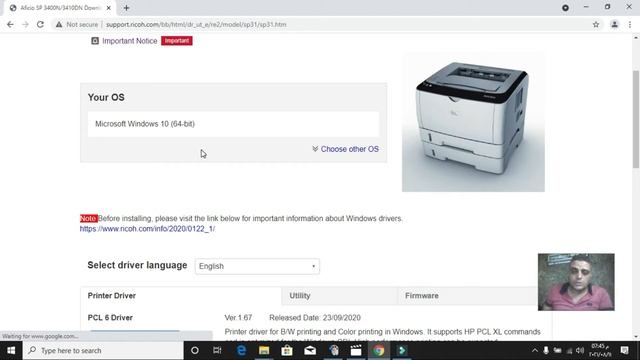Show hidden system tray icons
The image size is (640, 360).
coord(535,351)
